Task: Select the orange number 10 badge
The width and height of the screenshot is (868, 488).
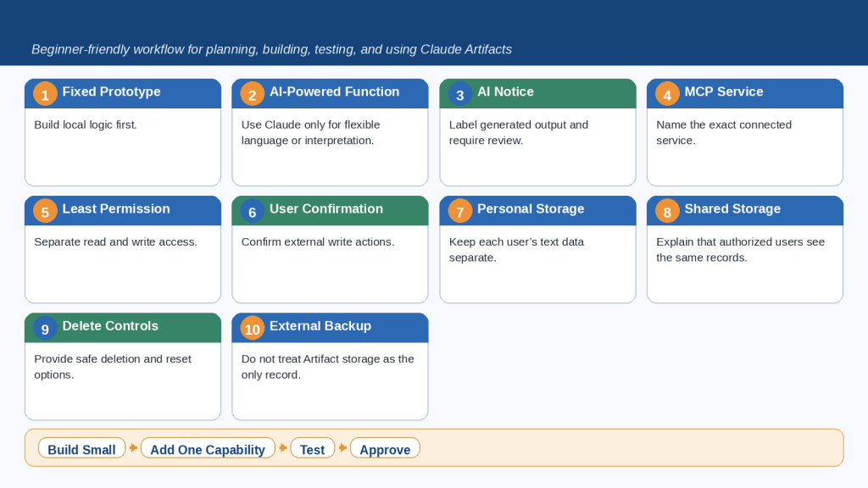Action: pyautogui.click(x=252, y=329)
